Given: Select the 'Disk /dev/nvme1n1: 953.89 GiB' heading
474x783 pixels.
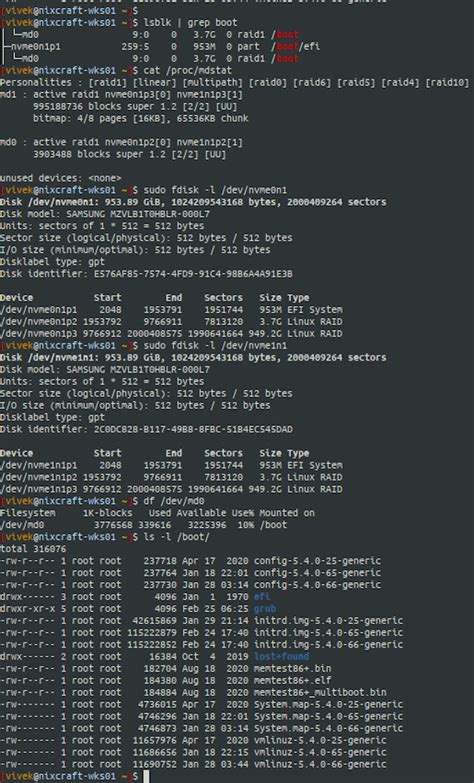Looking at the screenshot, I should click(193, 358).
